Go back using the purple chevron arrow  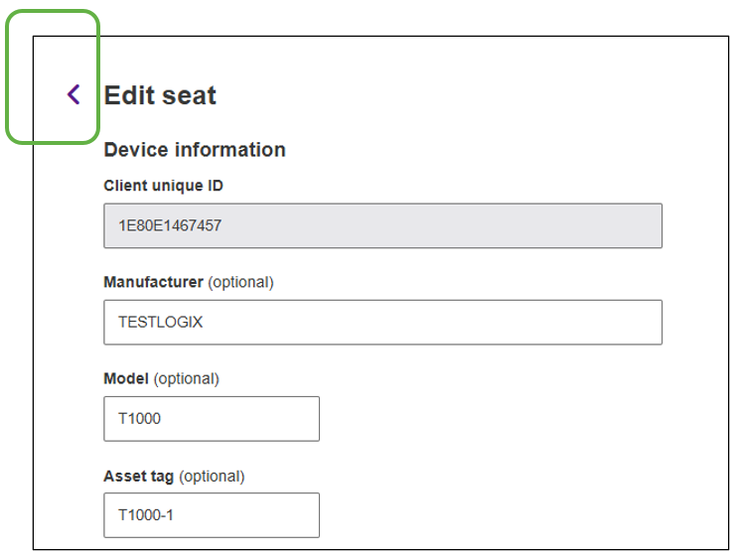coord(74,94)
